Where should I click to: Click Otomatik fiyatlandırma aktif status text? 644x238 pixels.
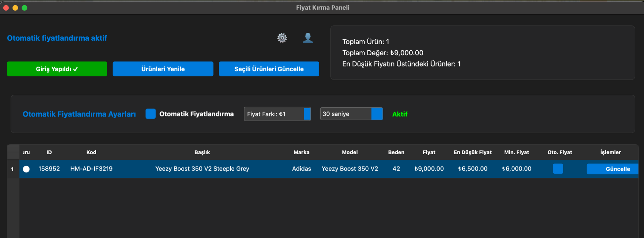point(57,38)
